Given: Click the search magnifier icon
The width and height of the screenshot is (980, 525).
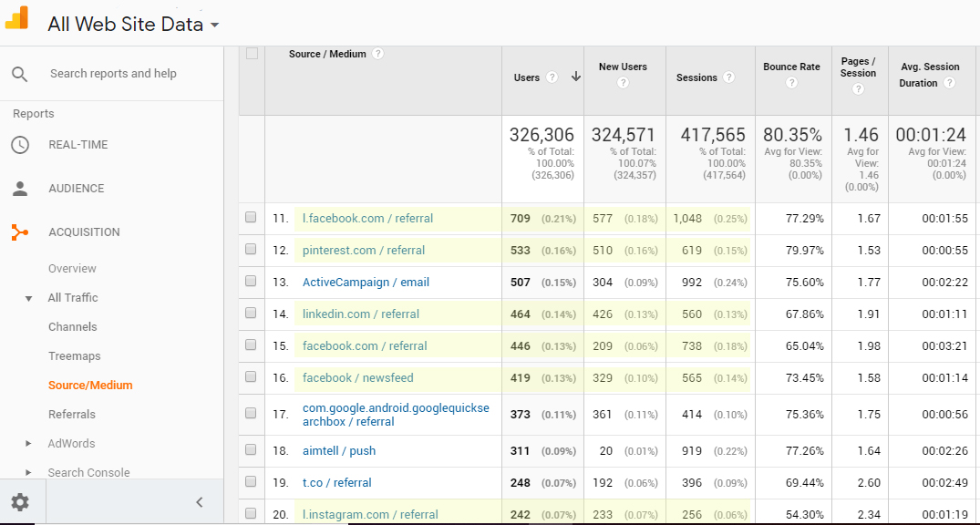Looking at the screenshot, I should (x=20, y=75).
